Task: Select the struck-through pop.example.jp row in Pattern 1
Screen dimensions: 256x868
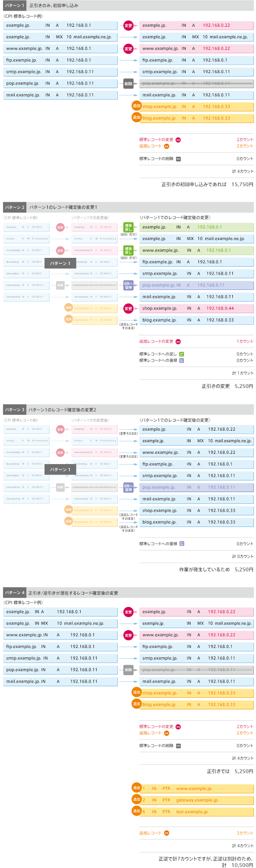Action: (x=197, y=83)
